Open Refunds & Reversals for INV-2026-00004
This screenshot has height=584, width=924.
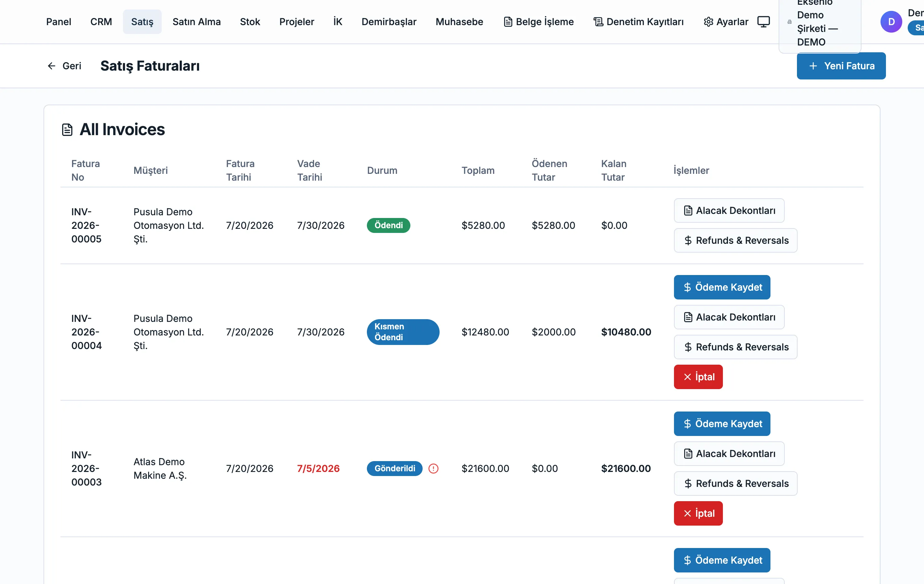coord(735,347)
